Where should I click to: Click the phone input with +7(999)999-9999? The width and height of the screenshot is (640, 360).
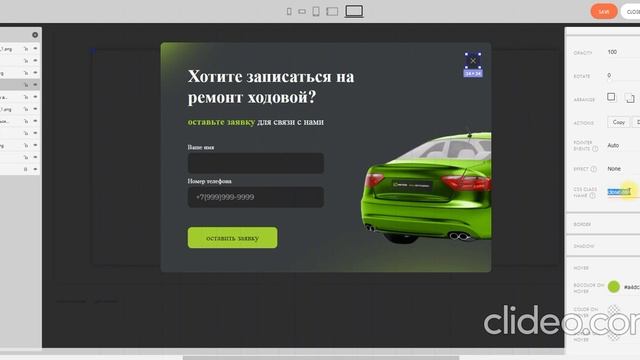pyautogui.click(x=256, y=197)
